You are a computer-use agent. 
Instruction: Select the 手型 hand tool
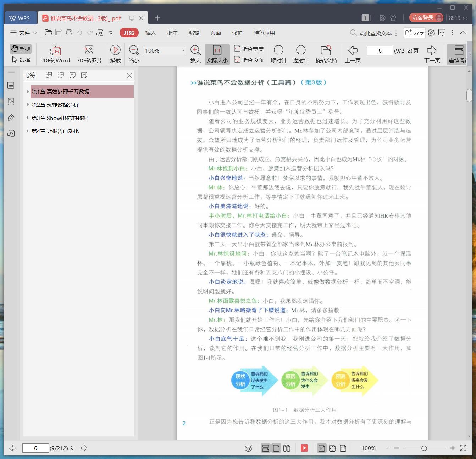pos(21,49)
